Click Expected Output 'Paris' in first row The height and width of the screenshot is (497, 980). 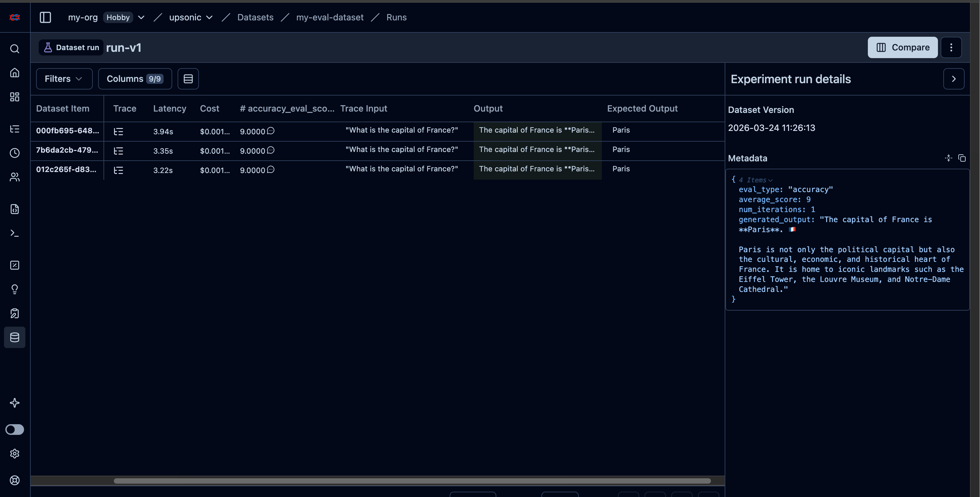(x=621, y=130)
